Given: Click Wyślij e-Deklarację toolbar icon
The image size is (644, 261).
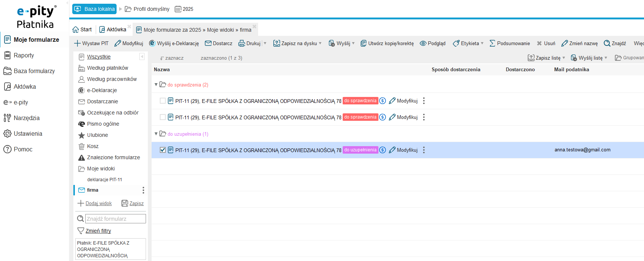Looking at the screenshot, I should (x=152, y=43).
